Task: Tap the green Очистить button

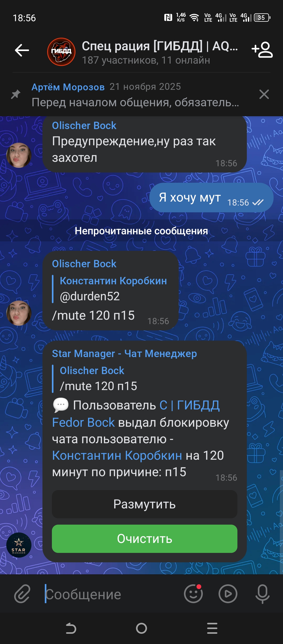Action: [x=145, y=539]
